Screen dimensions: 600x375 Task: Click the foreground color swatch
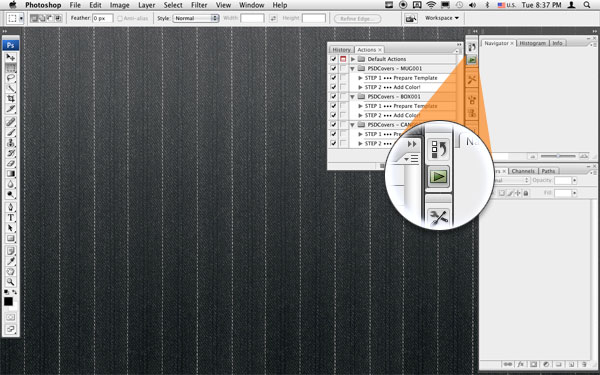tap(8, 302)
